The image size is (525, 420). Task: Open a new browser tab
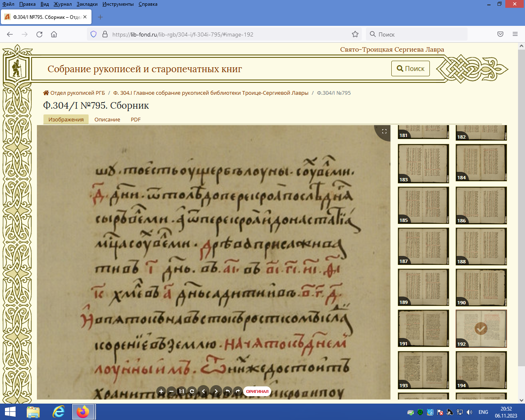100,17
